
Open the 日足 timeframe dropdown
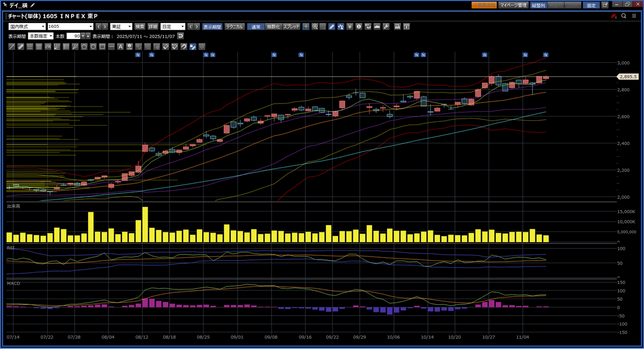[x=173, y=26]
